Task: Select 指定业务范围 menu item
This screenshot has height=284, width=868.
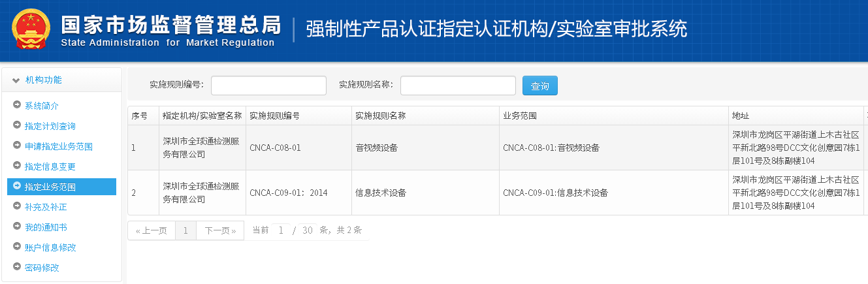Action: [61, 187]
